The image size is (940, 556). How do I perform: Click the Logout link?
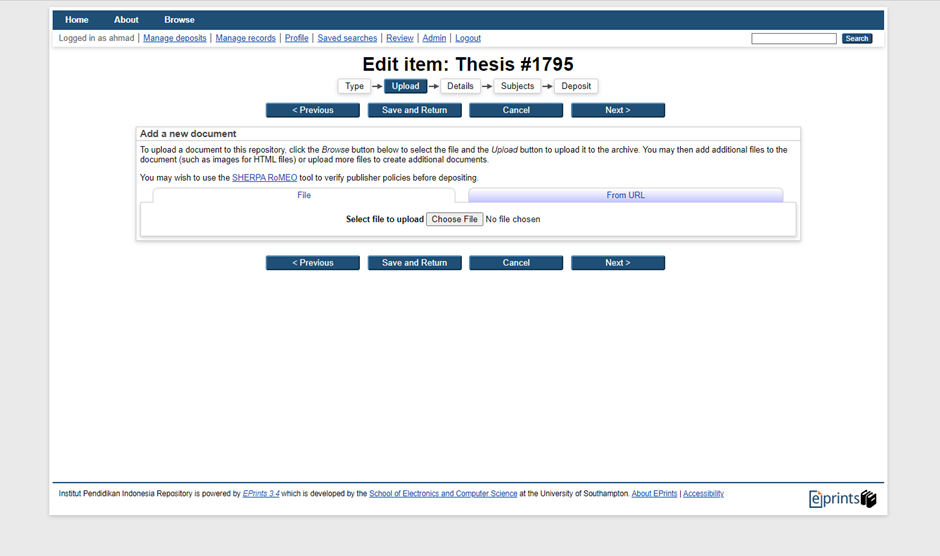tap(468, 38)
